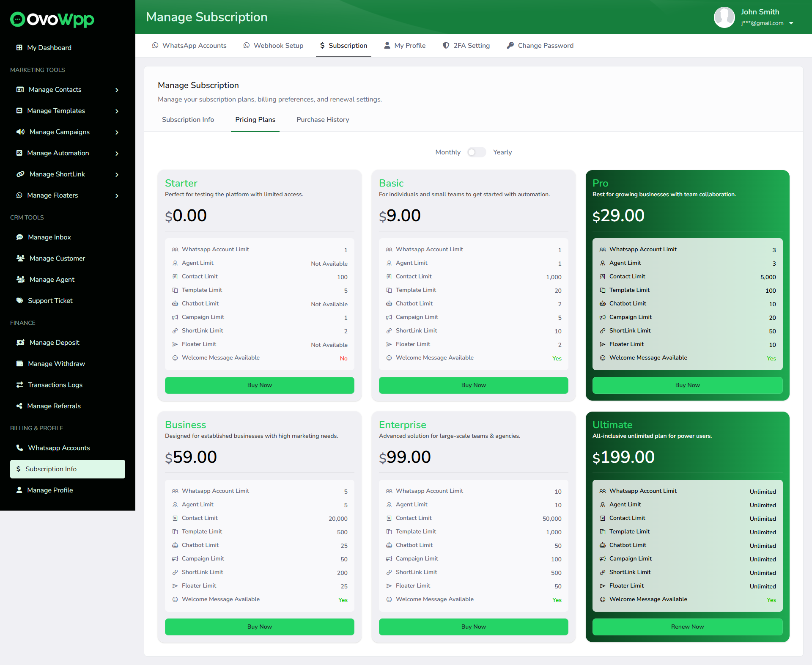The image size is (812, 665).
Task: Click the OvoWpp logo
Action: tap(52, 19)
